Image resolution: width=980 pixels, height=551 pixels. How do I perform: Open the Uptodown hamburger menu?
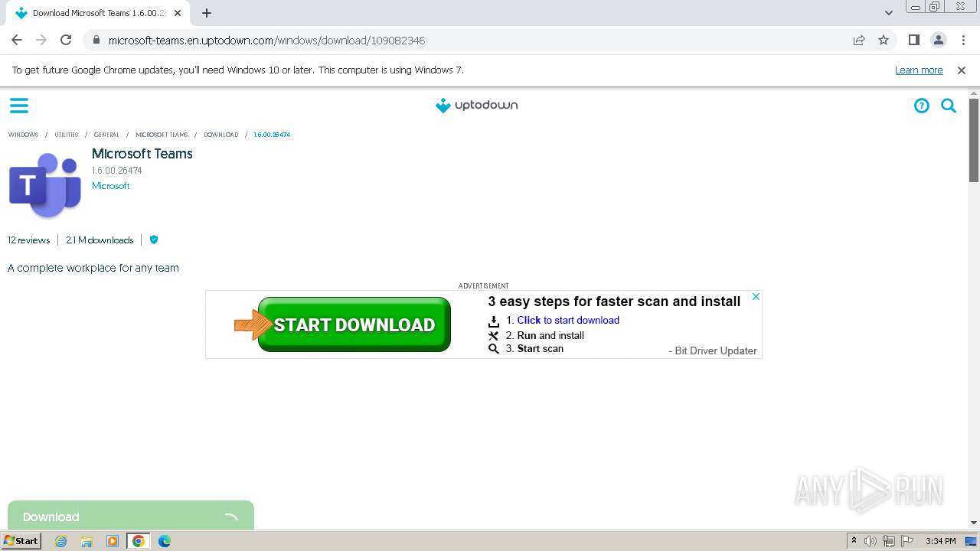(x=19, y=106)
